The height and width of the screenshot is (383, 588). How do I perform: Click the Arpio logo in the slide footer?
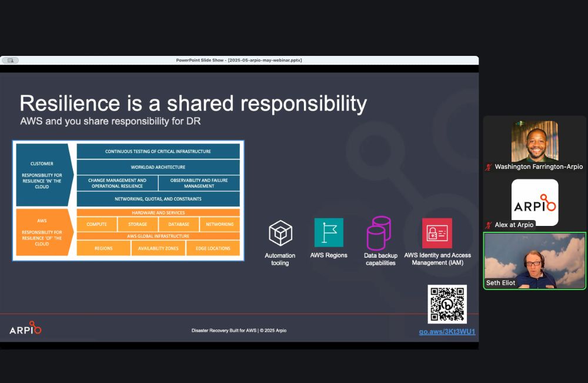tap(25, 328)
